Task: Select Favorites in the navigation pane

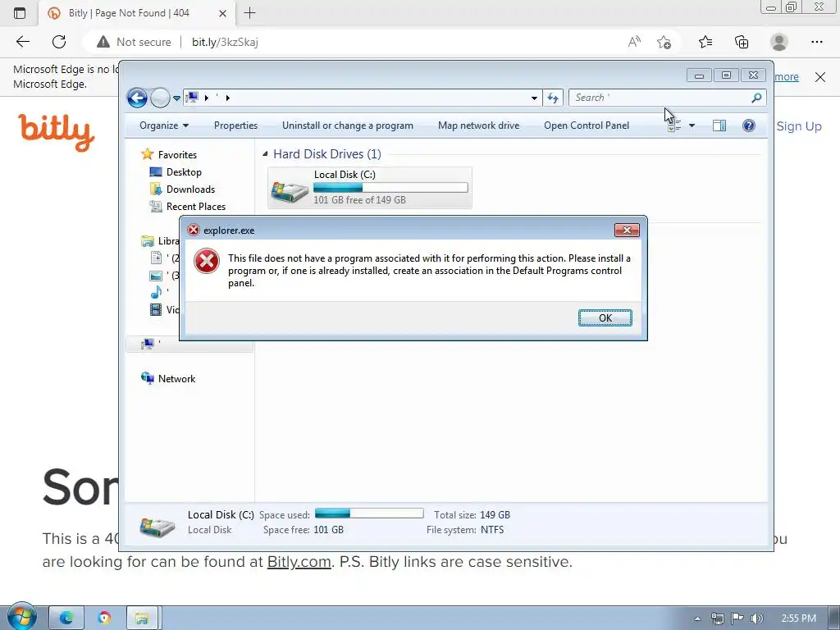Action: click(x=177, y=155)
